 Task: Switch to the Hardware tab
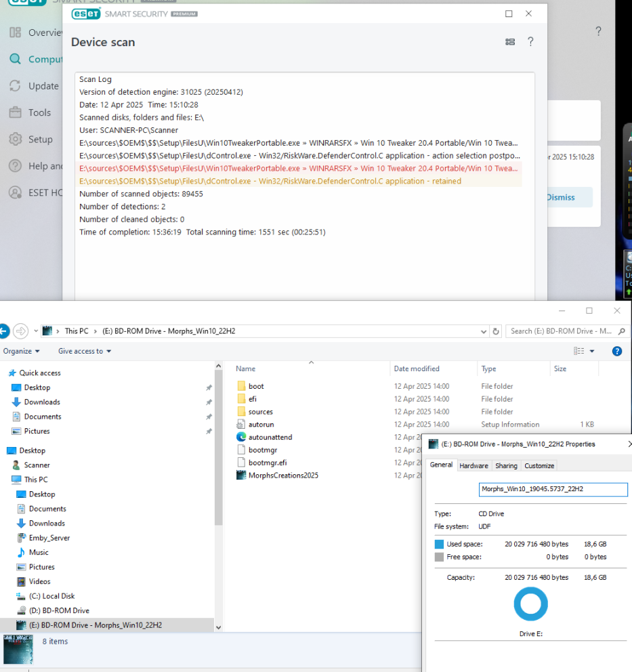tap(473, 465)
